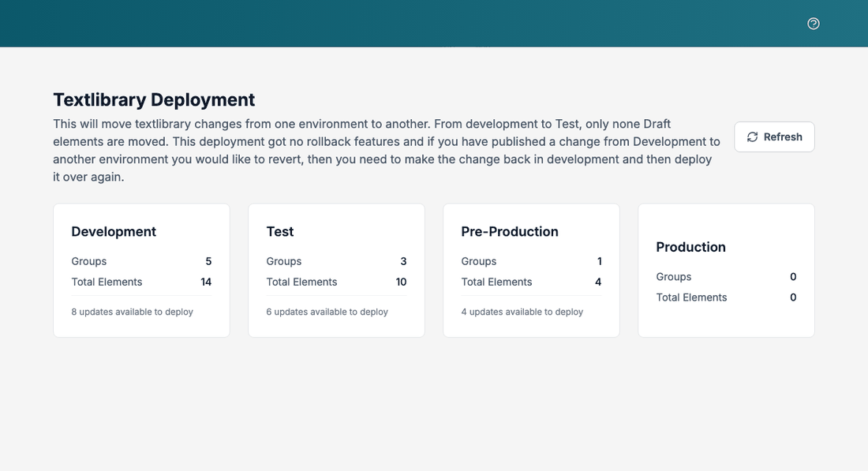This screenshot has height=471, width=868.
Task: Click the Refresh button
Action: (x=774, y=136)
